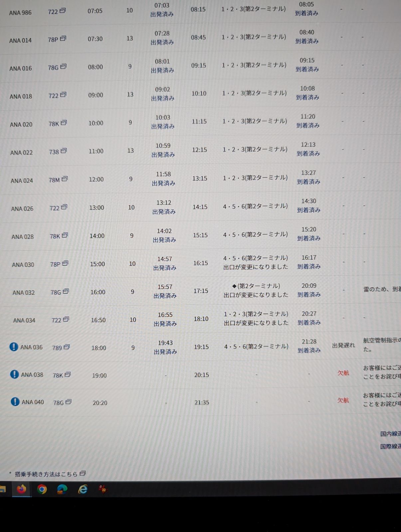401x532 pixels.
Task: Click the 欠航 status for ANA 040
Action: pos(343,400)
